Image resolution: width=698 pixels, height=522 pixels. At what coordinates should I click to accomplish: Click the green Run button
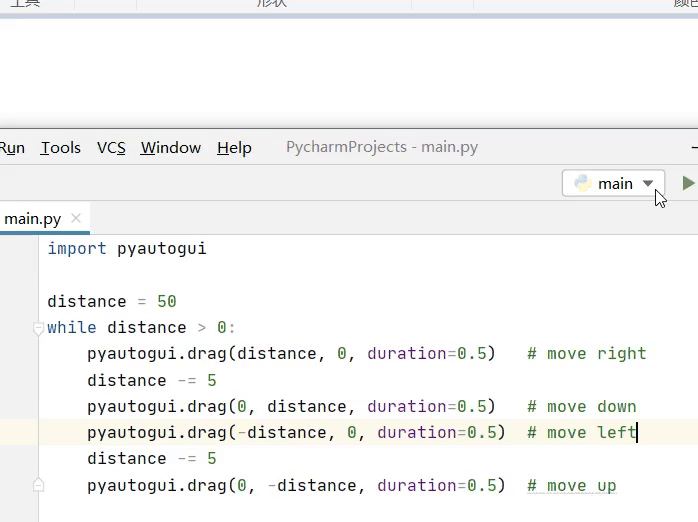tap(688, 183)
